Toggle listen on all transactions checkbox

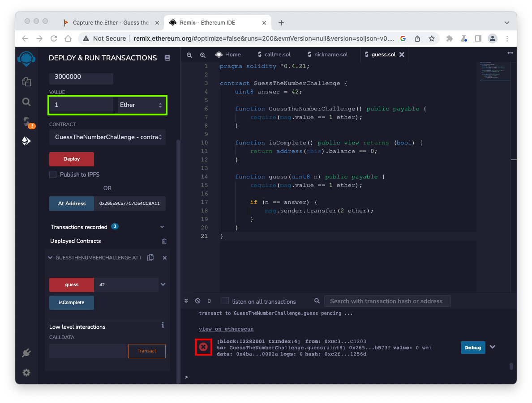tap(225, 301)
